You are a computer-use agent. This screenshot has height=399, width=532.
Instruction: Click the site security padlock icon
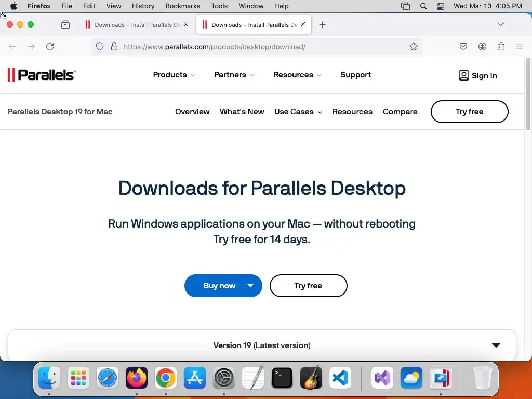[x=114, y=46]
